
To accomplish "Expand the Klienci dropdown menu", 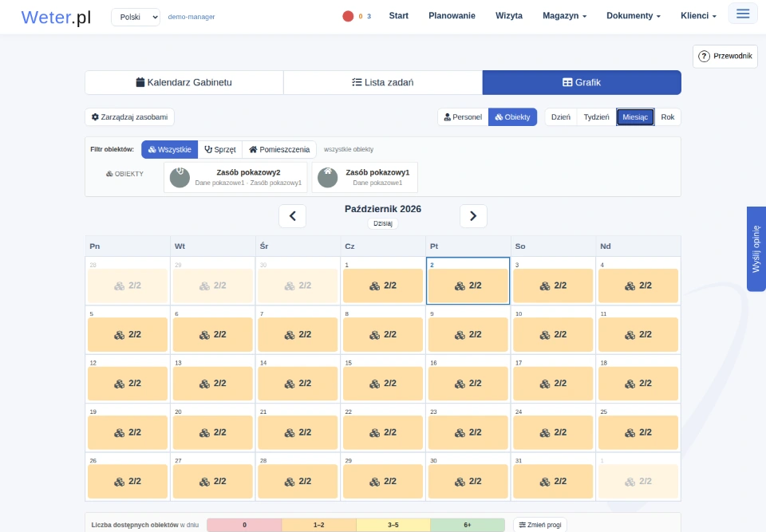I will 699,16.
